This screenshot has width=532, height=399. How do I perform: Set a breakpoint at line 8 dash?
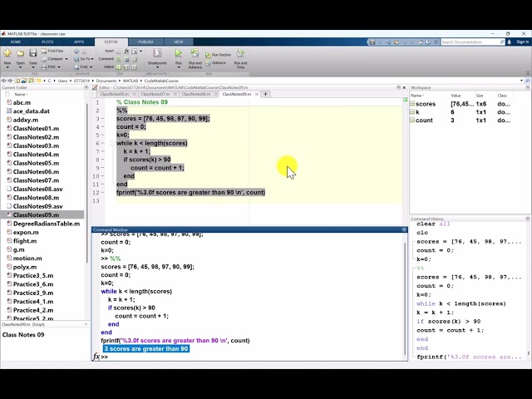[102, 160]
